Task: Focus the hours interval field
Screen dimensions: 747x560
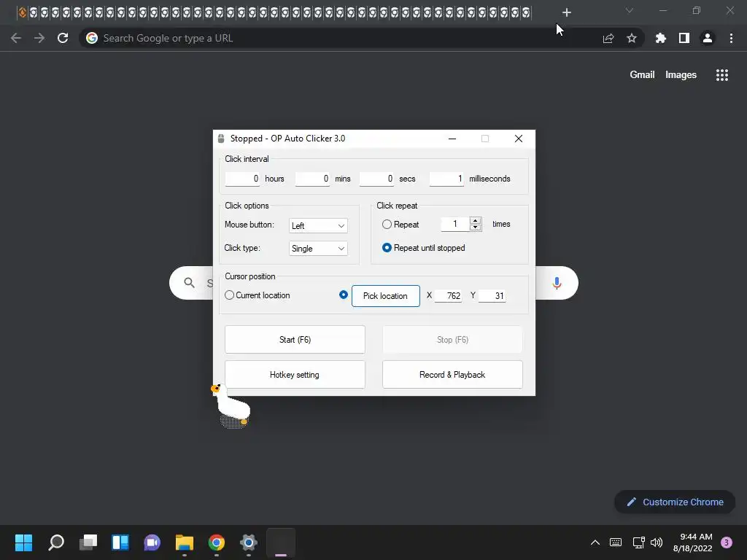Action: click(x=242, y=179)
